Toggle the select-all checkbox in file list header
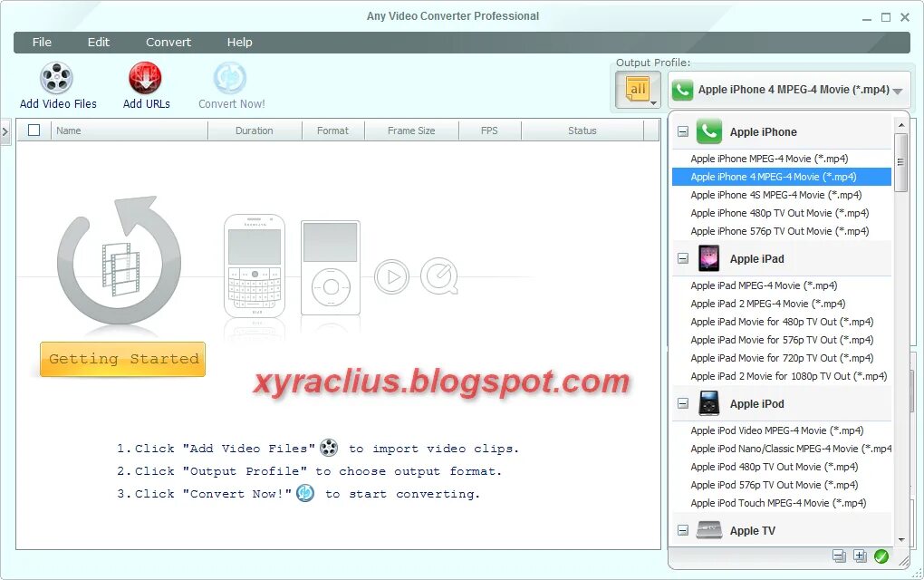 (x=34, y=130)
